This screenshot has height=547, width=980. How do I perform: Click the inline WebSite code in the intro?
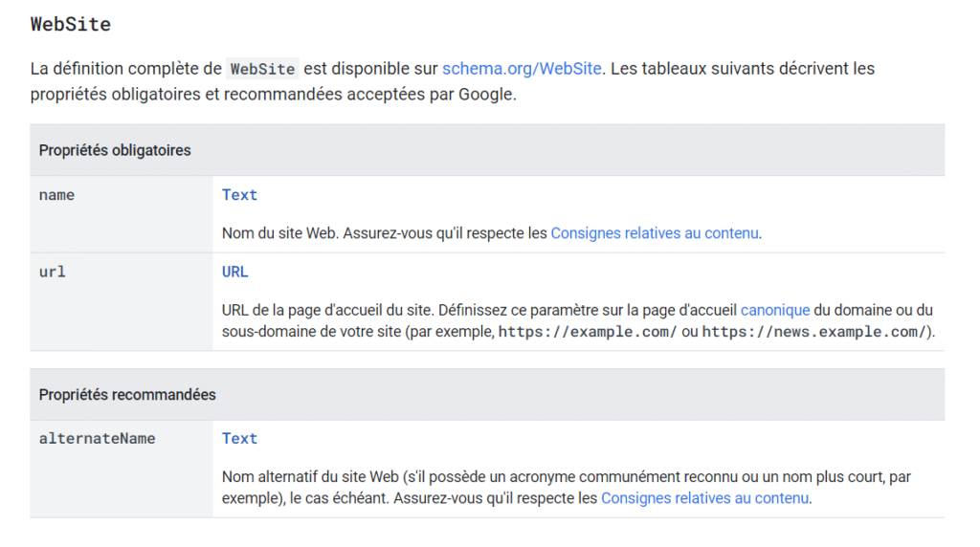[x=263, y=69]
